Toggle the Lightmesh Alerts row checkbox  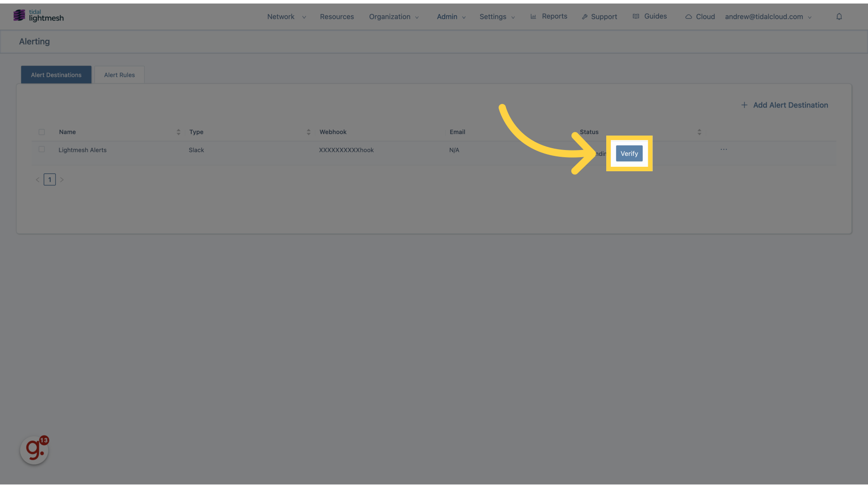[x=41, y=150]
